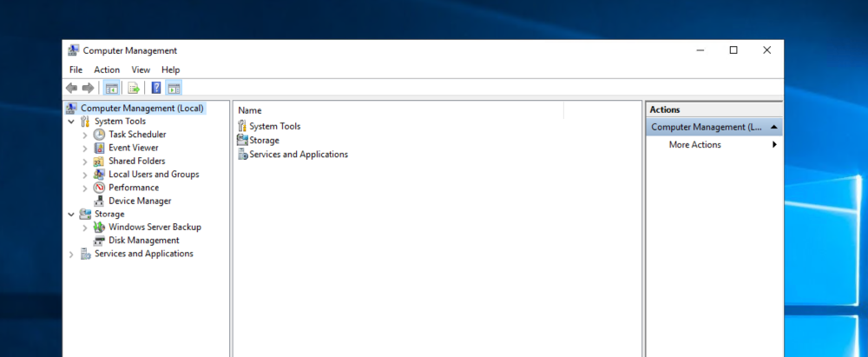Viewport: 868px width, 357px height.
Task: Click the Back arrow toolbar icon
Action: pos(71,88)
